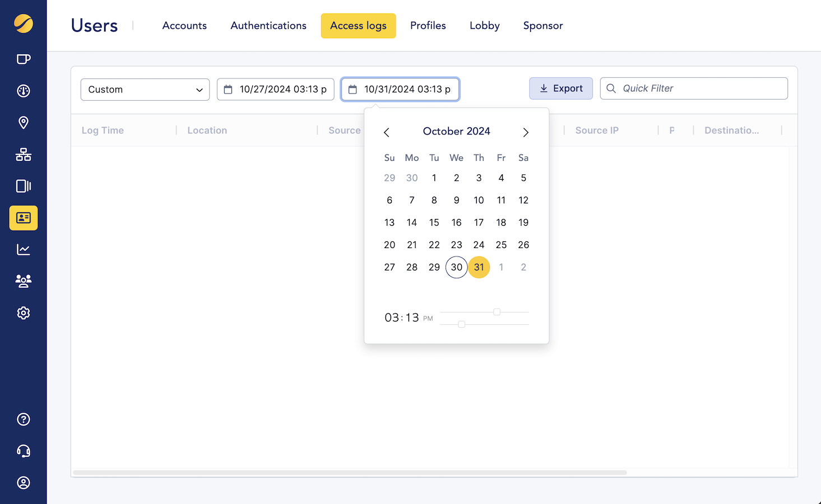Open the dashboard gauge icon in sidebar
The height and width of the screenshot is (504, 821).
[23, 91]
